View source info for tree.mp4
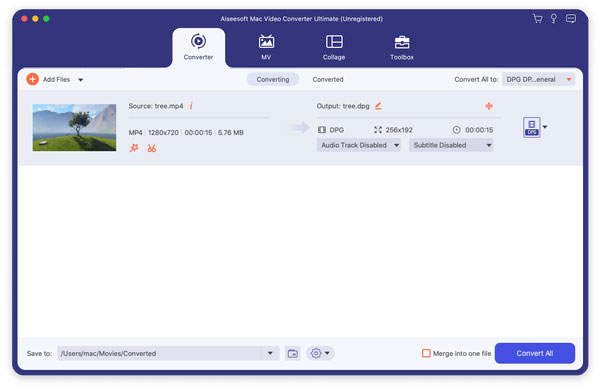The width and height of the screenshot is (600, 389). pos(191,106)
